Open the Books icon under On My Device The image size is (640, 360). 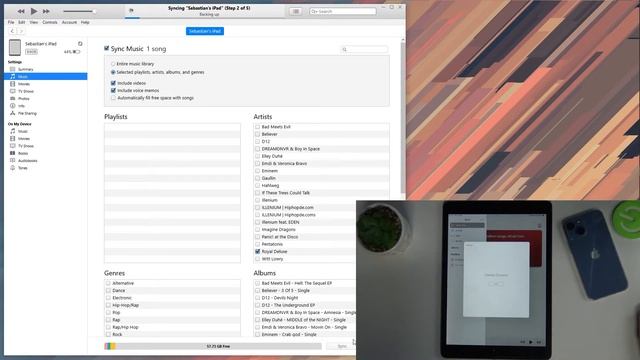(13, 153)
